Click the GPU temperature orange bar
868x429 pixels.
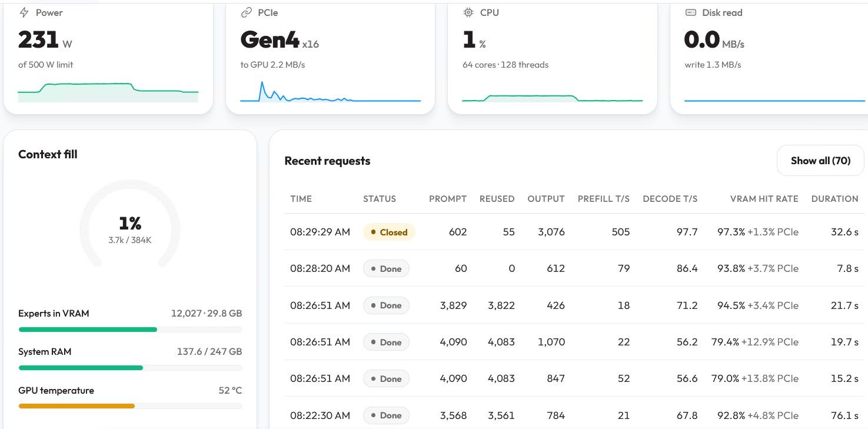pyautogui.click(x=77, y=406)
